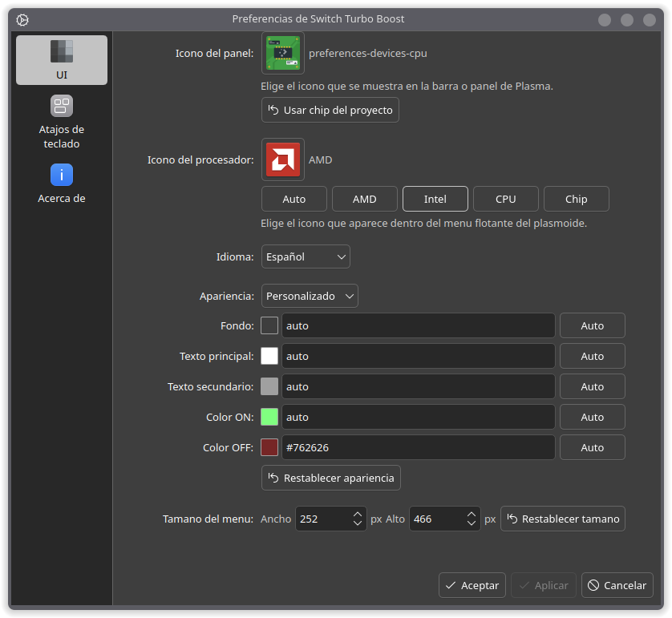Click the Texto secundario gray swatch

269,386
